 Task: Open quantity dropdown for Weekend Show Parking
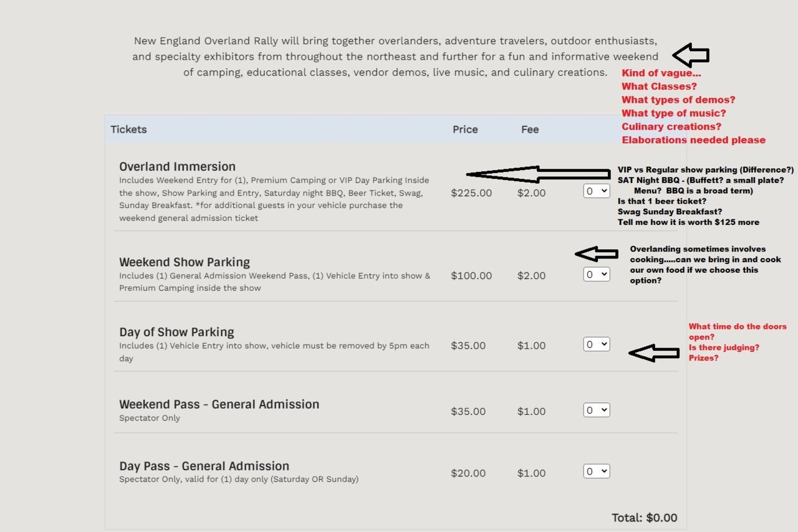(x=597, y=274)
